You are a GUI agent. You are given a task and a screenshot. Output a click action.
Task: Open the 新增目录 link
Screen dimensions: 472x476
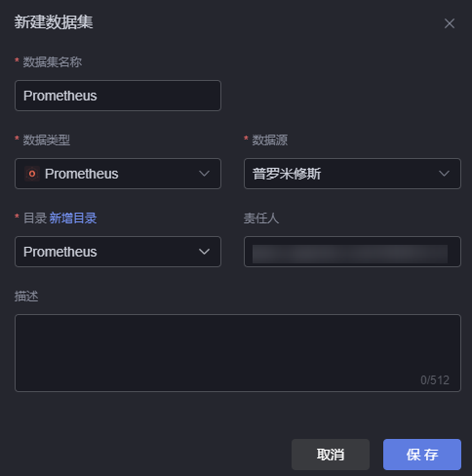click(73, 218)
